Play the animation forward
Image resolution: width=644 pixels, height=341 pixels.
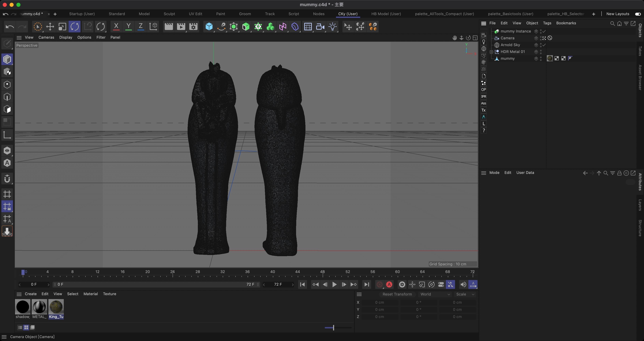(334, 284)
